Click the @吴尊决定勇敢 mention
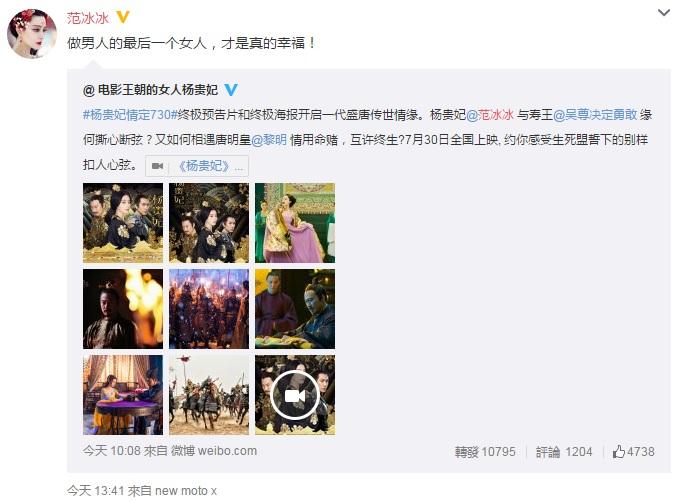Screen dimensions: 683x502 [595, 115]
